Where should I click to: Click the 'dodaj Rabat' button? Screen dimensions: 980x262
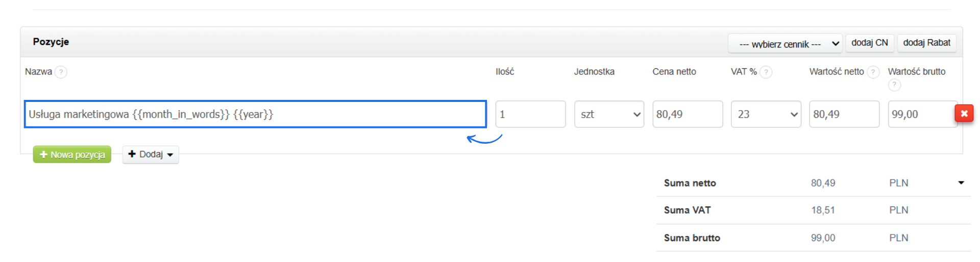click(x=926, y=43)
